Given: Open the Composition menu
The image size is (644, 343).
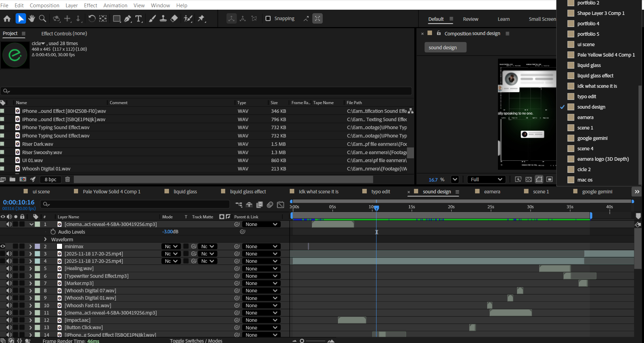Looking at the screenshot, I should tap(44, 5).
